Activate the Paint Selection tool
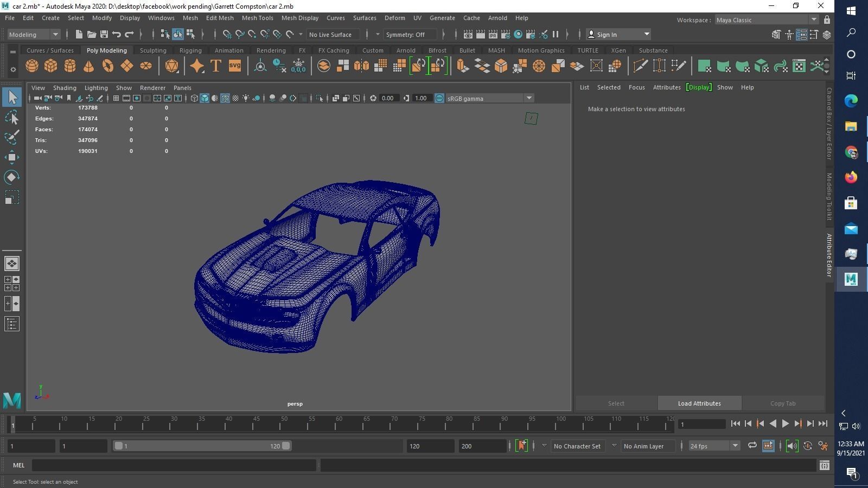This screenshot has width=868, height=488. coord(12,137)
